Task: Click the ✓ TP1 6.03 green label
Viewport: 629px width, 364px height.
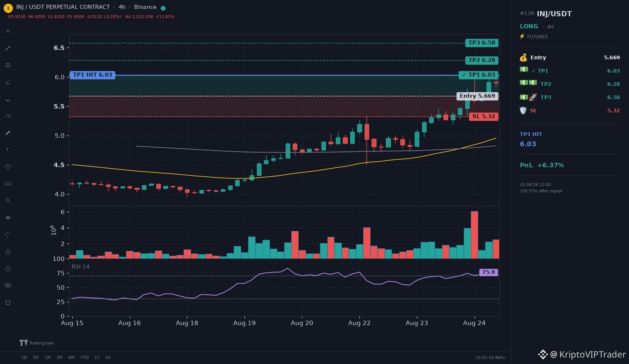Action: tap(479, 75)
